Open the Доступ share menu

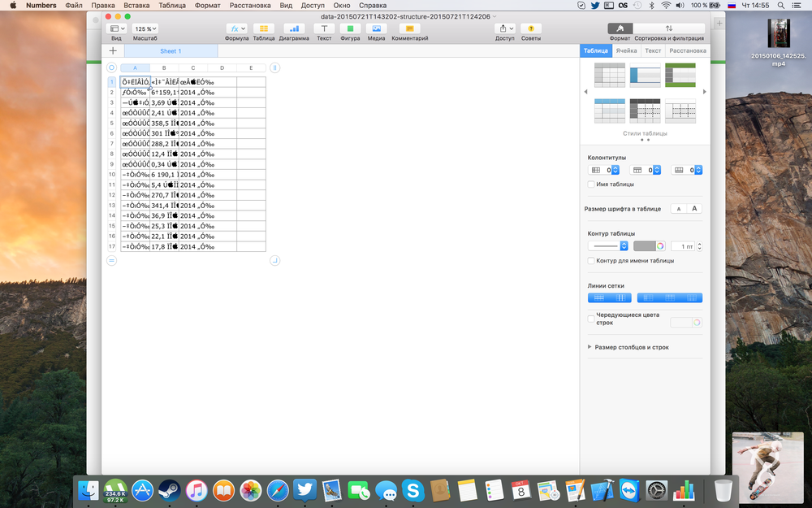point(504,29)
